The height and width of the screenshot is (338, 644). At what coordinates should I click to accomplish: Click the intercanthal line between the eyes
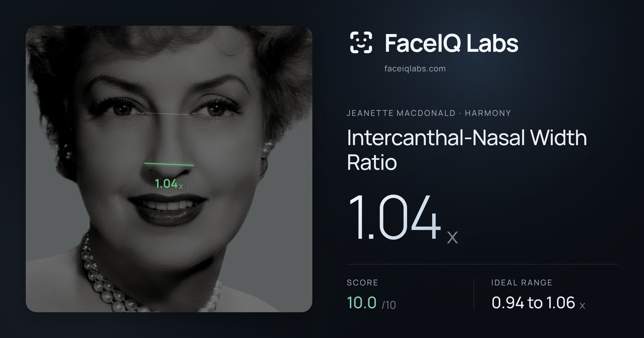point(167,114)
